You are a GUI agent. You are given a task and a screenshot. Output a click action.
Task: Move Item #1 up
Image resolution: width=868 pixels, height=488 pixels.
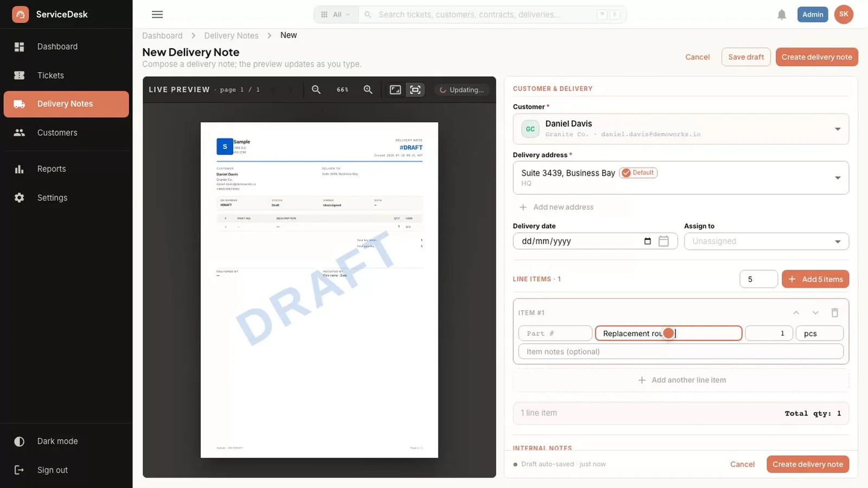coord(796,313)
